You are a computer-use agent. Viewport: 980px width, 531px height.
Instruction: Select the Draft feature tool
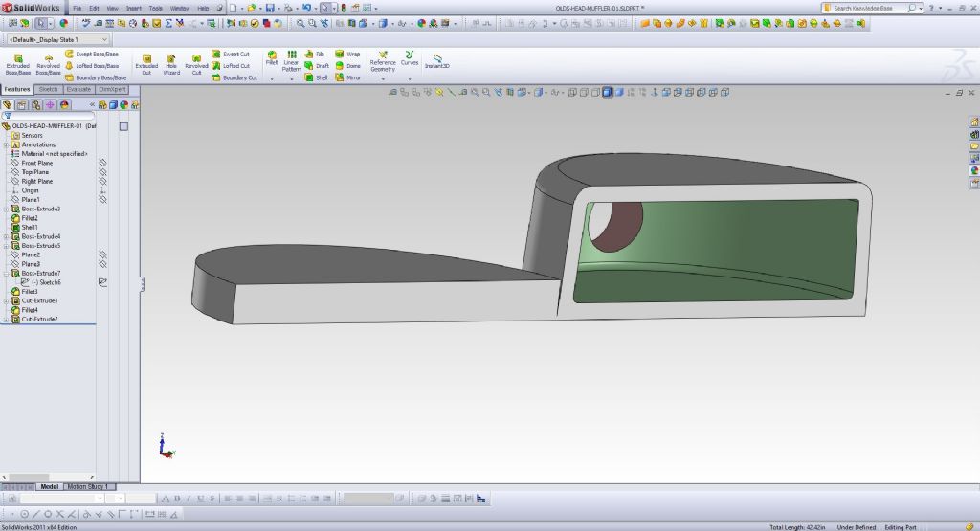tap(317, 66)
